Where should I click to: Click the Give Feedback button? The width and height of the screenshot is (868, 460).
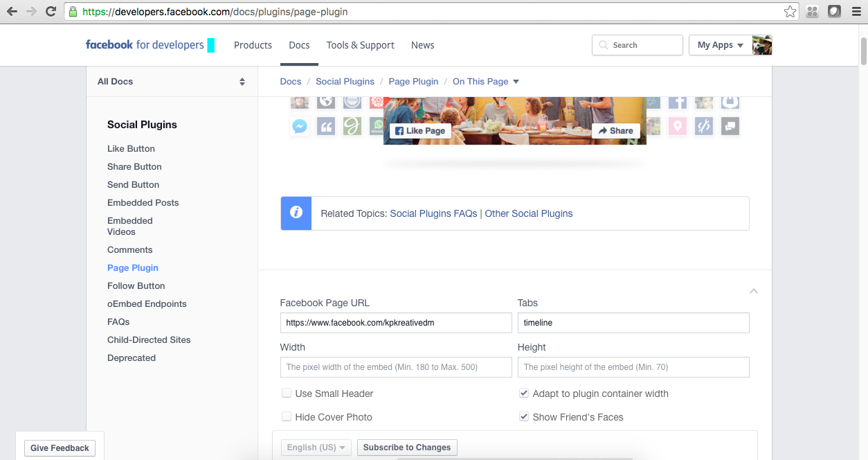tap(60, 448)
